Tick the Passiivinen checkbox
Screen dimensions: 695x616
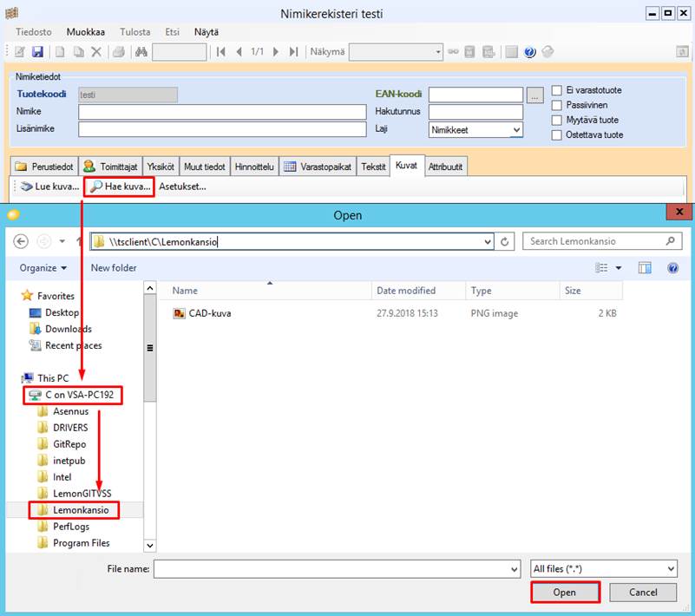coord(557,106)
